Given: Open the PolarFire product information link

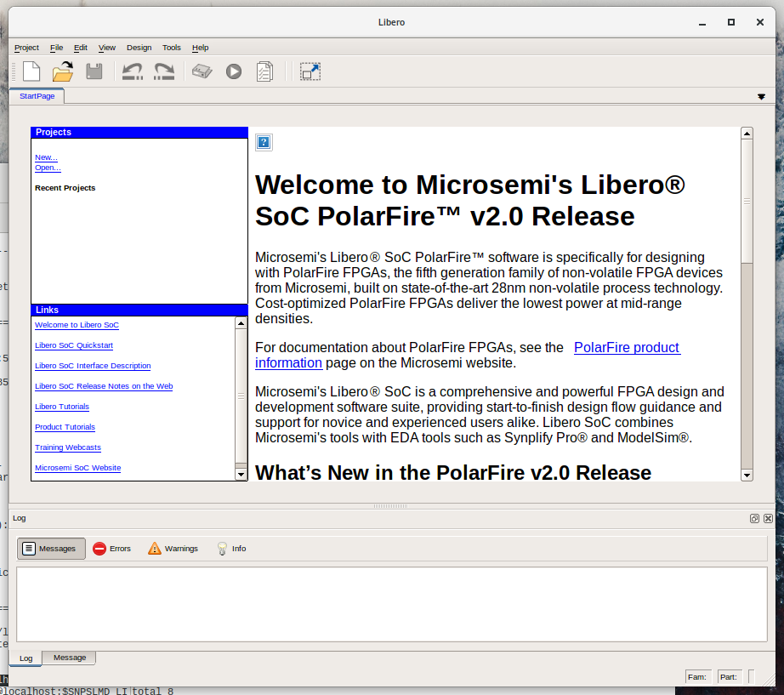Looking at the screenshot, I should (626, 347).
